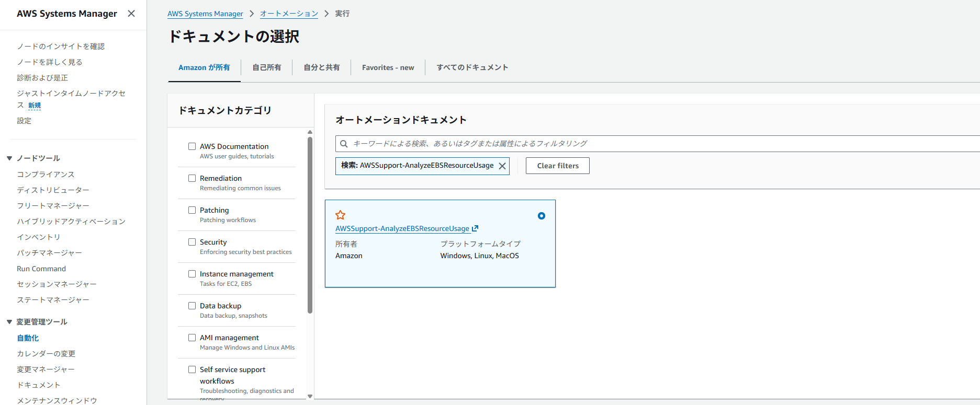The height and width of the screenshot is (405, 980).
Task: Open メンテナンスウィンドウ in sidebar
Action: (57, 400)
